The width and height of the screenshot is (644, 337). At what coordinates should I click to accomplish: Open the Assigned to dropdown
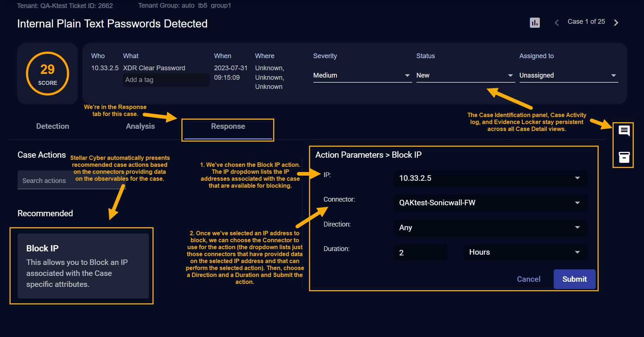[x=568, y=75]
